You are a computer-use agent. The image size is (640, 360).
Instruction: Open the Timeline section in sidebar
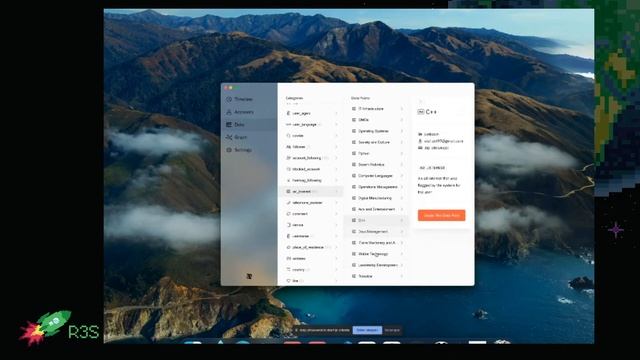[249, 99]
